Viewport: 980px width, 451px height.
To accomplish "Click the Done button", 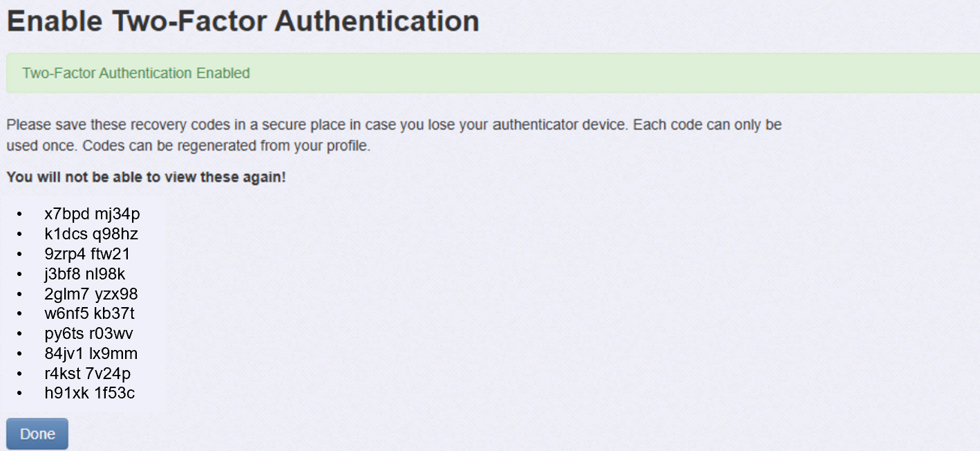I will click(37, 434).
